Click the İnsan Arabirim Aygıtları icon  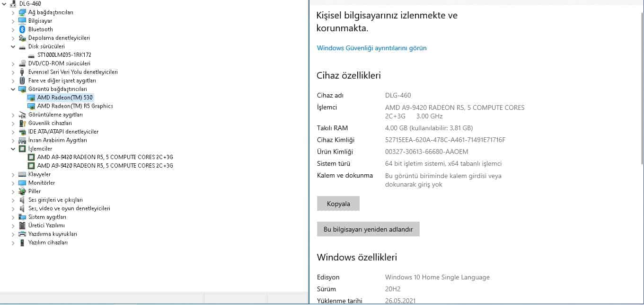pyautogui.click(x=22, y=140)
